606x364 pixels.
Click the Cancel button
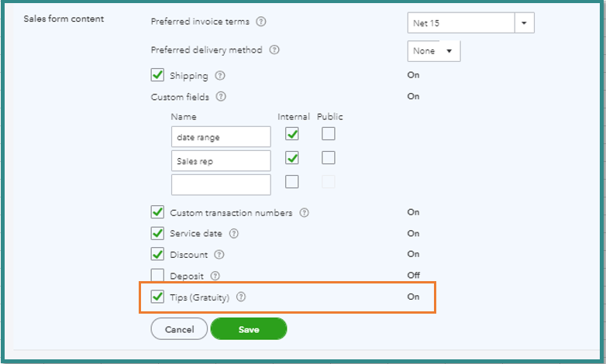(x=179, y=329)
